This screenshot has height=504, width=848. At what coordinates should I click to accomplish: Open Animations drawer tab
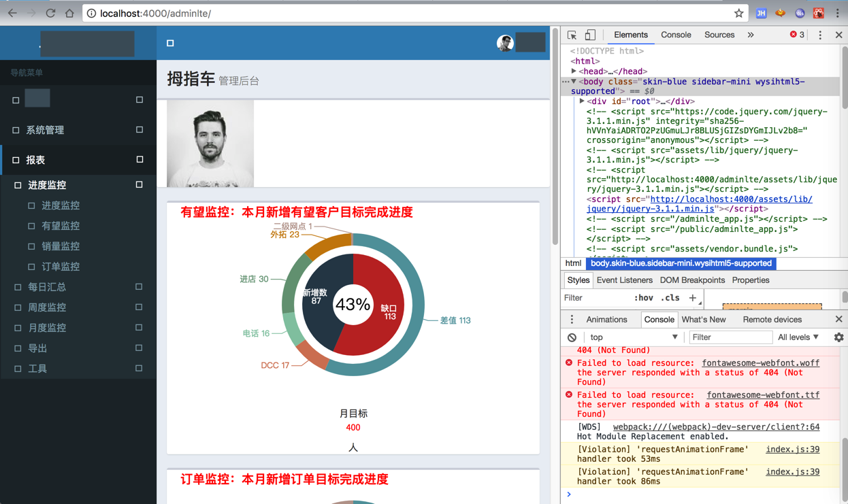(x=606, y=320)
